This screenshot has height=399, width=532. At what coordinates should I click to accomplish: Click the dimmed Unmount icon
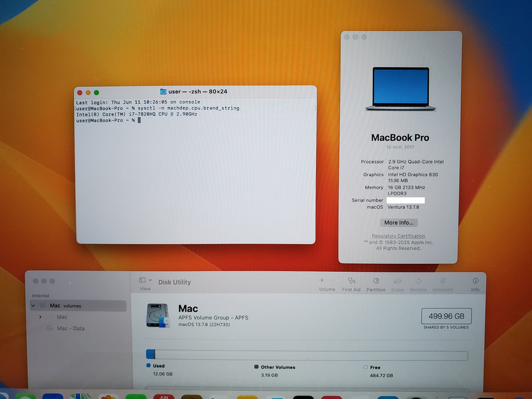pos(443,281)
